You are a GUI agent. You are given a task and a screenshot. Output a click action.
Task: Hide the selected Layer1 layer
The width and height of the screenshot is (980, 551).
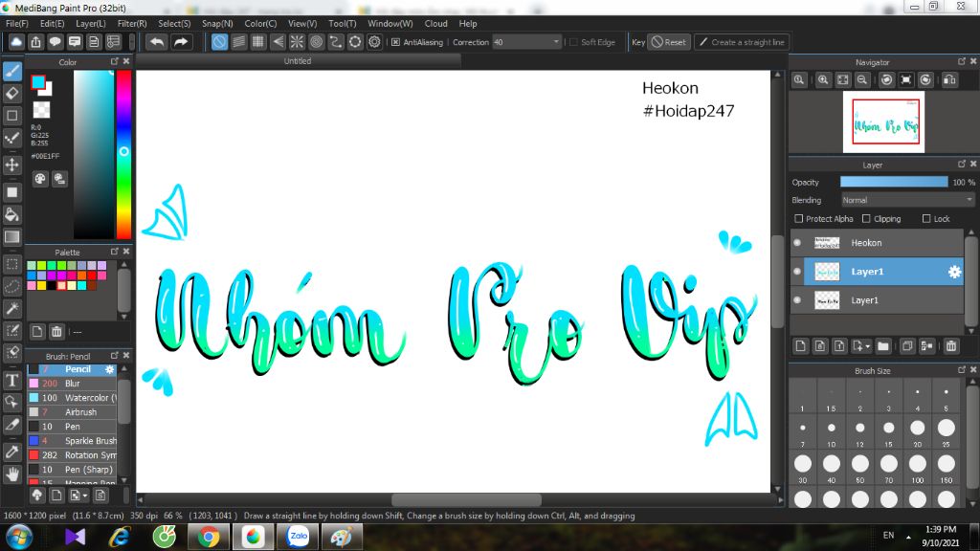(x=797, y=272)
